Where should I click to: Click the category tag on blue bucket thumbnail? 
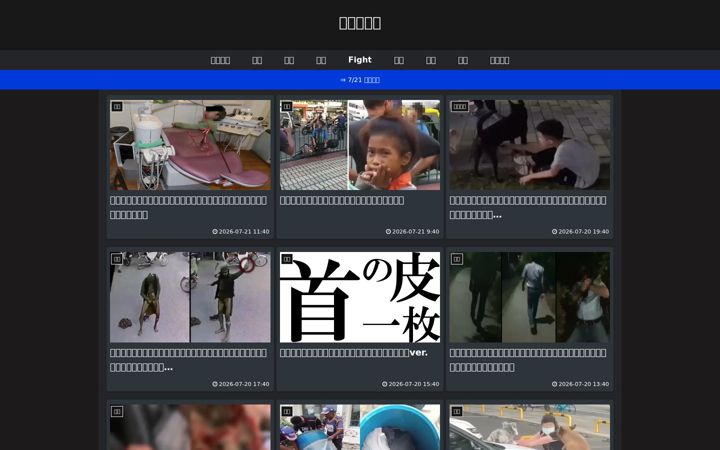coord(287,411)
